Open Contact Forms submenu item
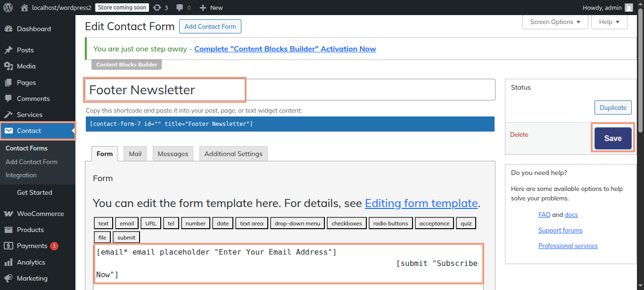The height and width of the screenshot is (290, 644). point(26,148)
